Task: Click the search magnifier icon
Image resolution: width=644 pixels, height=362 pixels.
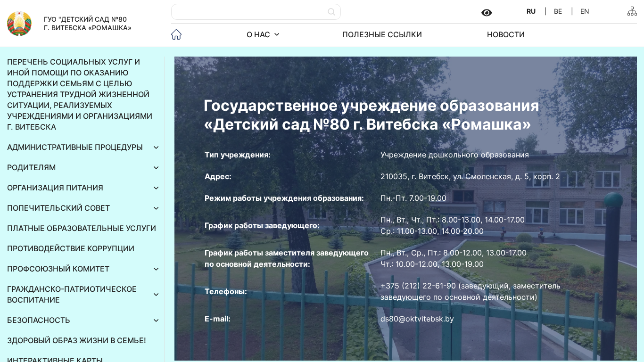Action: click(331, 12)
